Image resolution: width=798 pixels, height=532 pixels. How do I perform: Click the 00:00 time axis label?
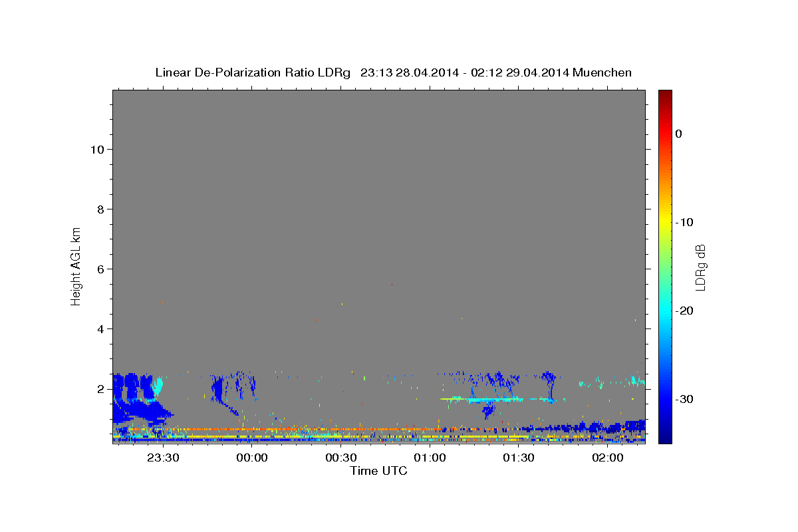(x=252, y=458)
